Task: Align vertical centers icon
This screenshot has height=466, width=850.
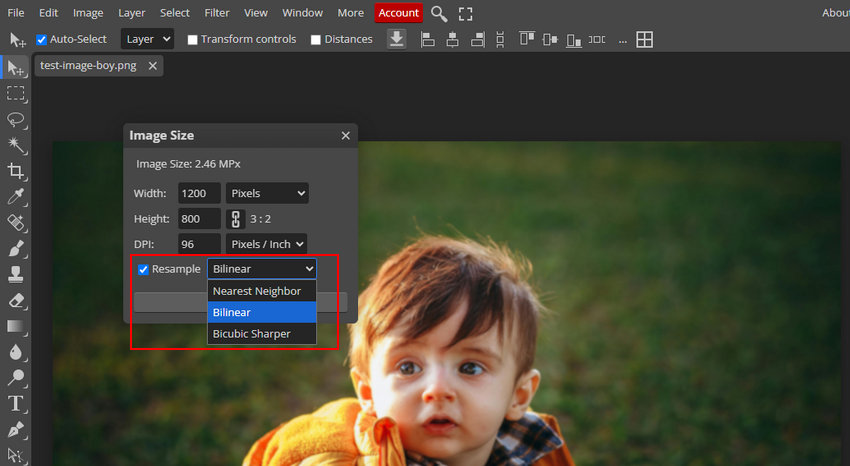Action: coord(550,39)
